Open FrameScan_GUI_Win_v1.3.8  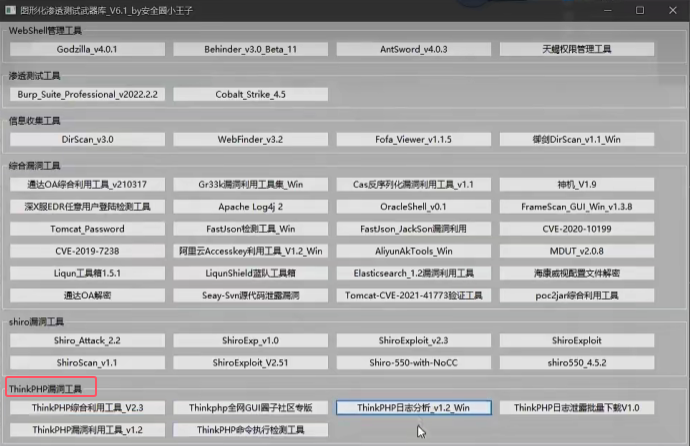point(577,207)
